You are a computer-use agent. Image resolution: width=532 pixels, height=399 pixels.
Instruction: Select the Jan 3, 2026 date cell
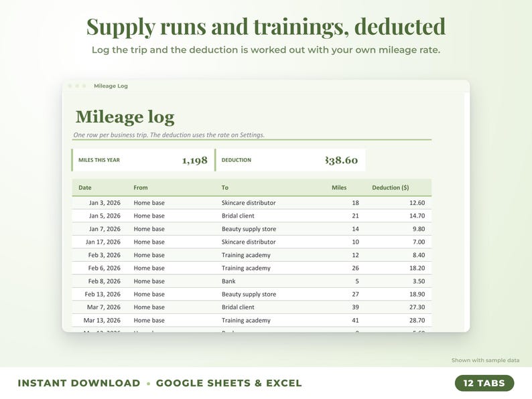[105, 203]
